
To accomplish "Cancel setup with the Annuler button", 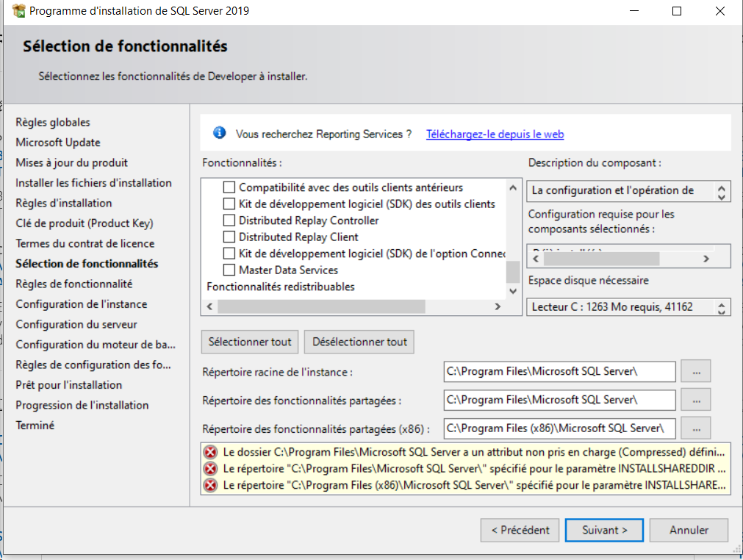I will point(689,530).
